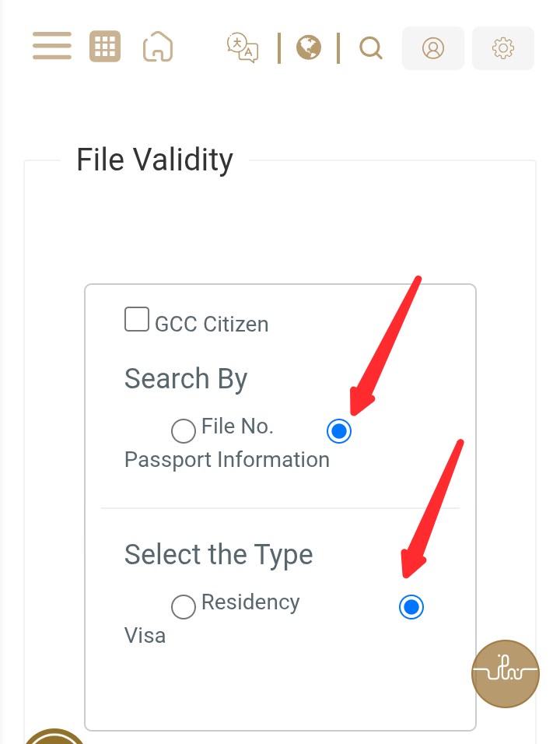Open the language translation icon

click(x=243, y=47)
